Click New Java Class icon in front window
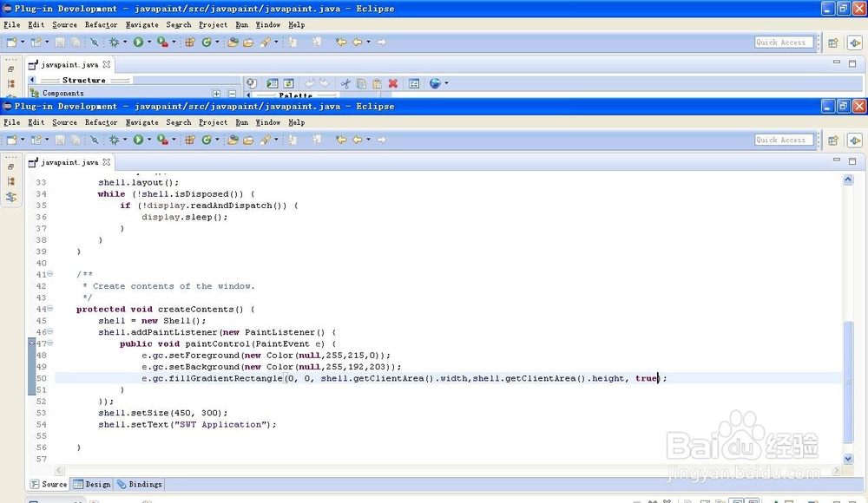Screen dimensions: 868x503 [x=207, y=140]
